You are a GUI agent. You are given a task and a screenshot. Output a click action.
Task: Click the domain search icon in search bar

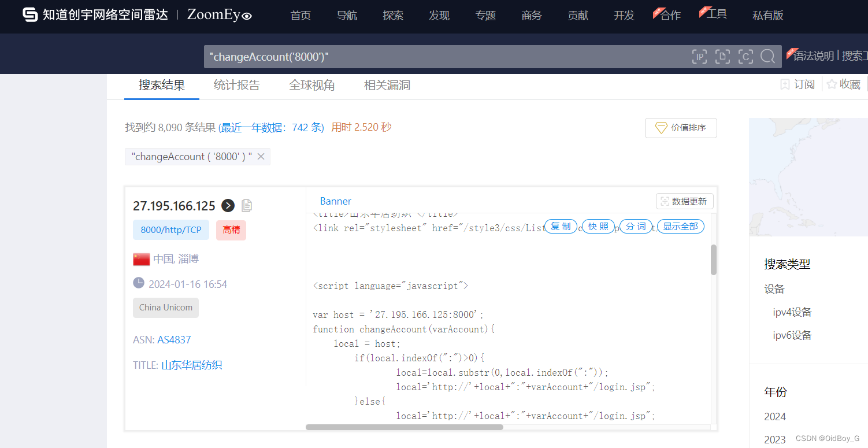pos(722,57)
